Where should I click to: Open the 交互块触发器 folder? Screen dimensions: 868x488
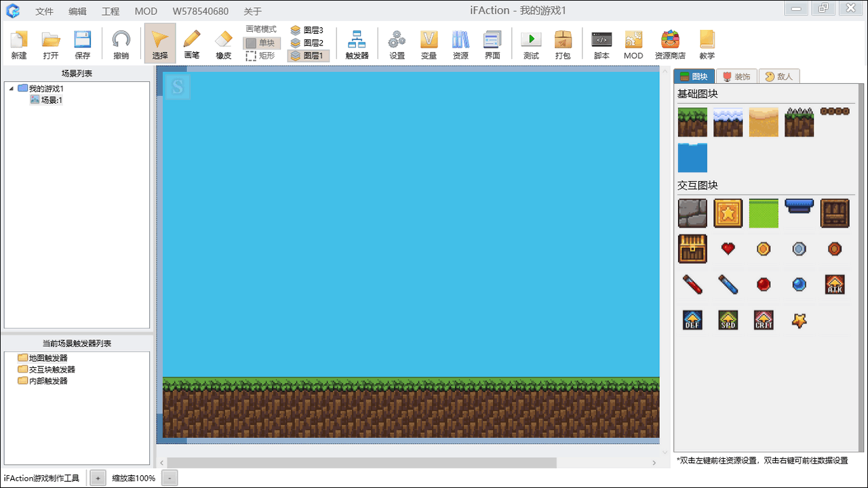pos(47,369)
